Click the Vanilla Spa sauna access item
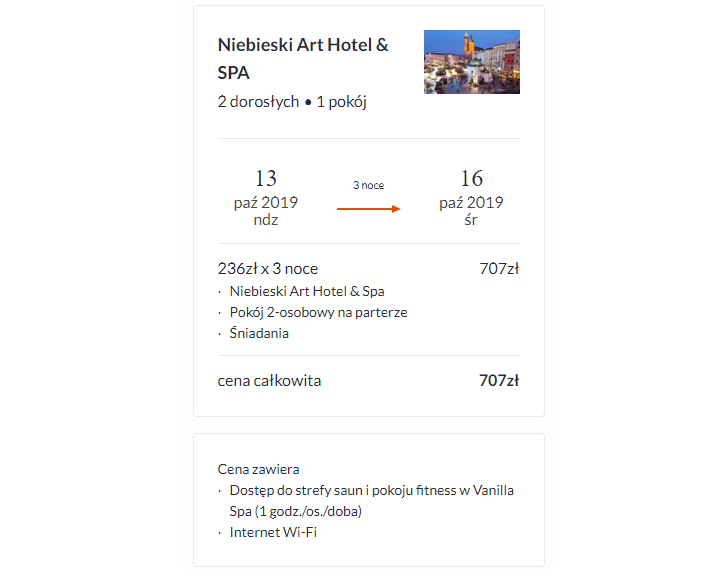The height and width of the screenshot is (582, 720). click(372, 490)
